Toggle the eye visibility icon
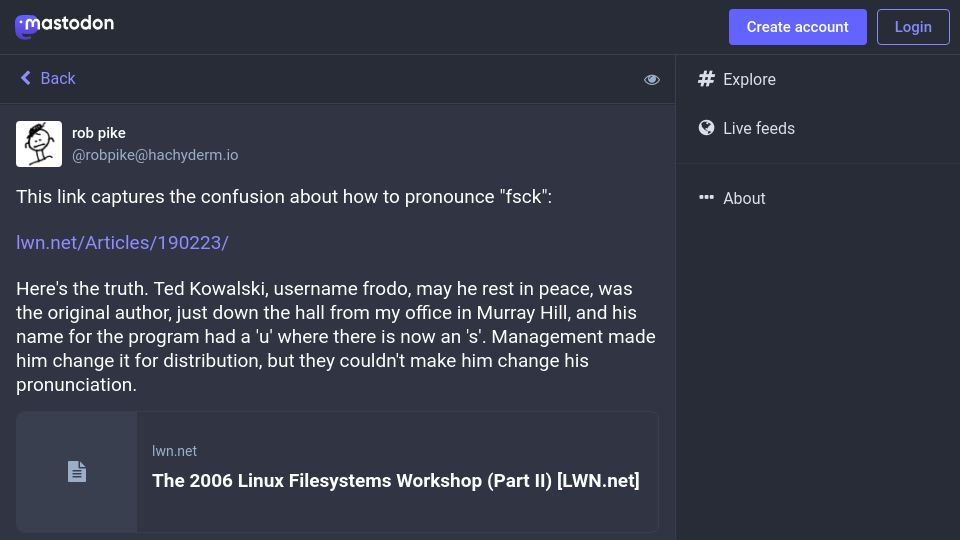960x540 pixels. 651,80
